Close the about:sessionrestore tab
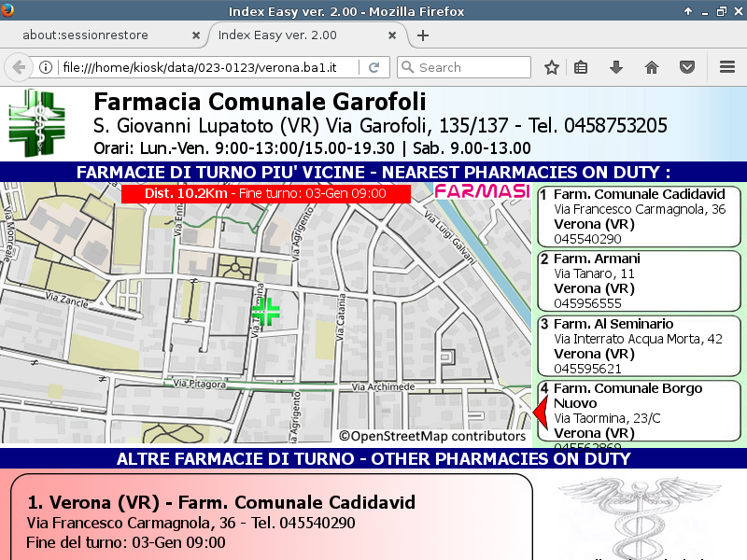Viewport: 747px width, 560px height. pos(195,35)
